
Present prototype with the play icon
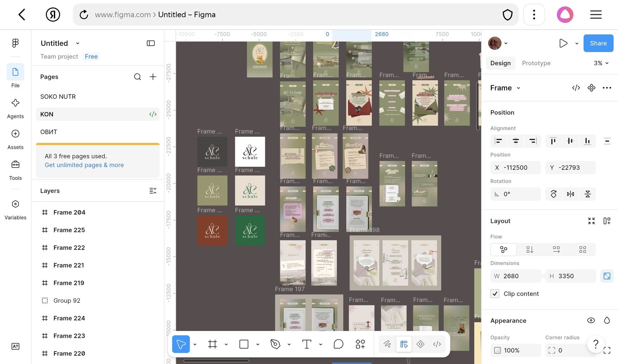[564, 43]
